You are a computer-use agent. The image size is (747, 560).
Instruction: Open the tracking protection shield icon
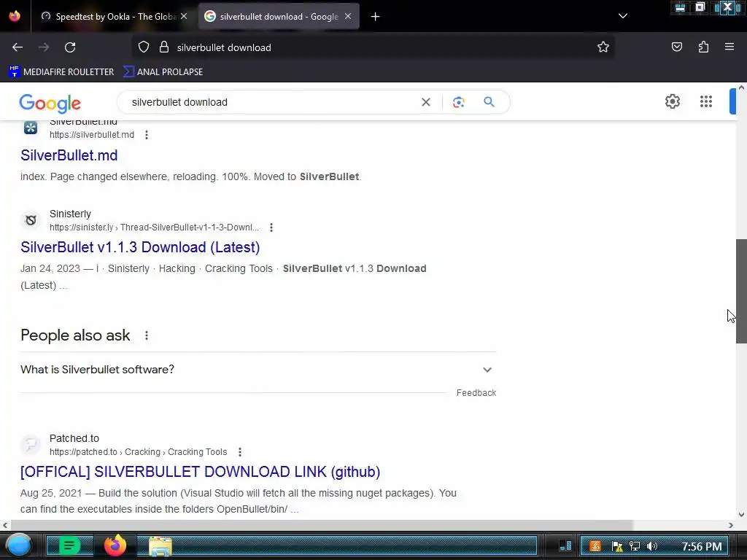click(144, 47)
